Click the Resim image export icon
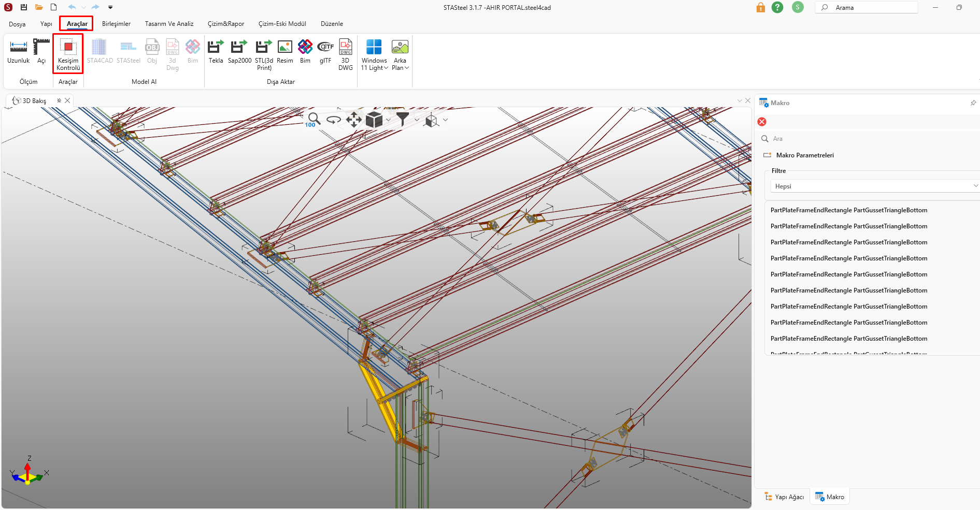Screen dimensions: 980x510 285,52
